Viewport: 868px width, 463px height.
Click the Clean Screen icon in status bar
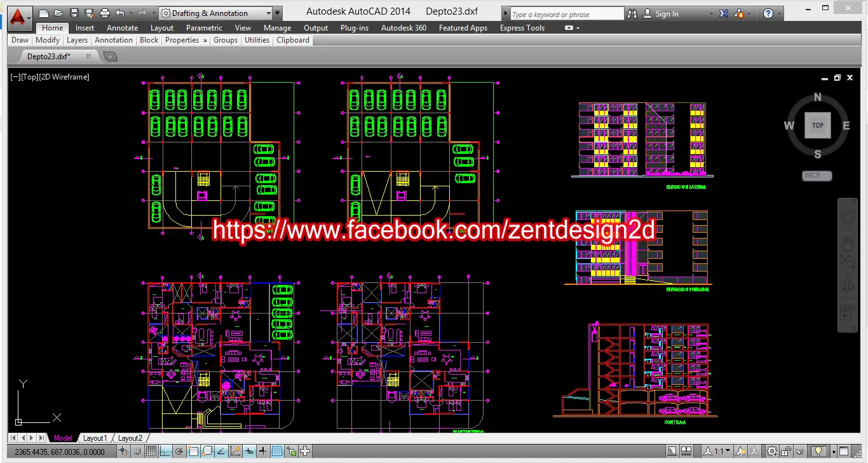pyautogui.click(x=844, y=452)
